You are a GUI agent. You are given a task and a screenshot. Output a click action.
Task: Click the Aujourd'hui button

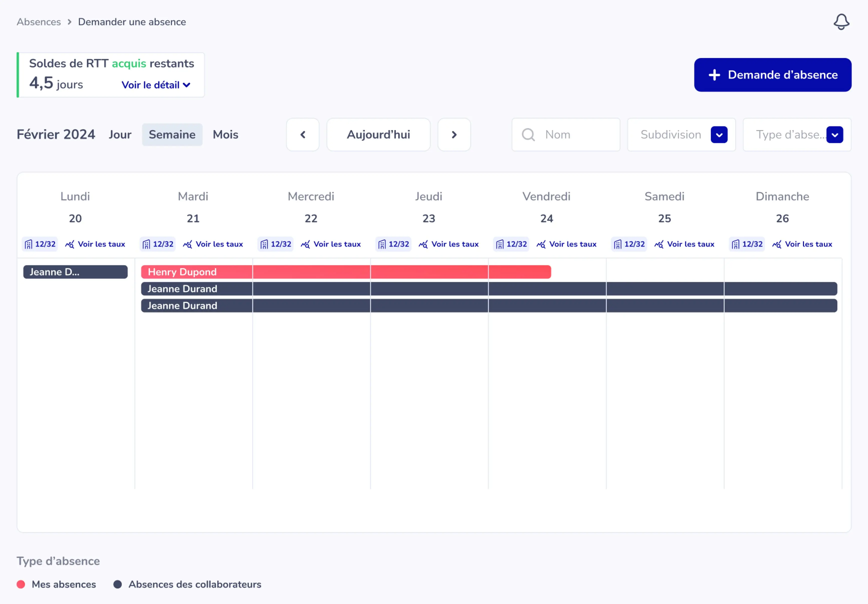(378, 135)
